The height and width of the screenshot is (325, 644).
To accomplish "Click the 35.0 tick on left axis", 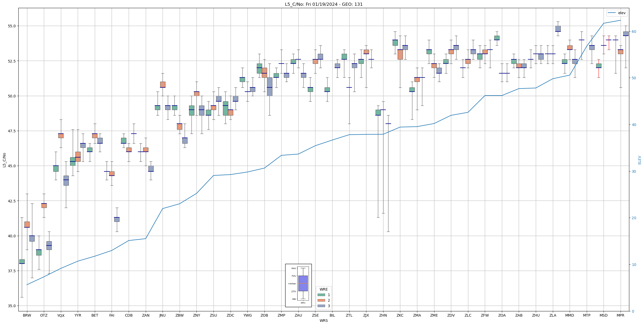I will [x=12, y=306].
